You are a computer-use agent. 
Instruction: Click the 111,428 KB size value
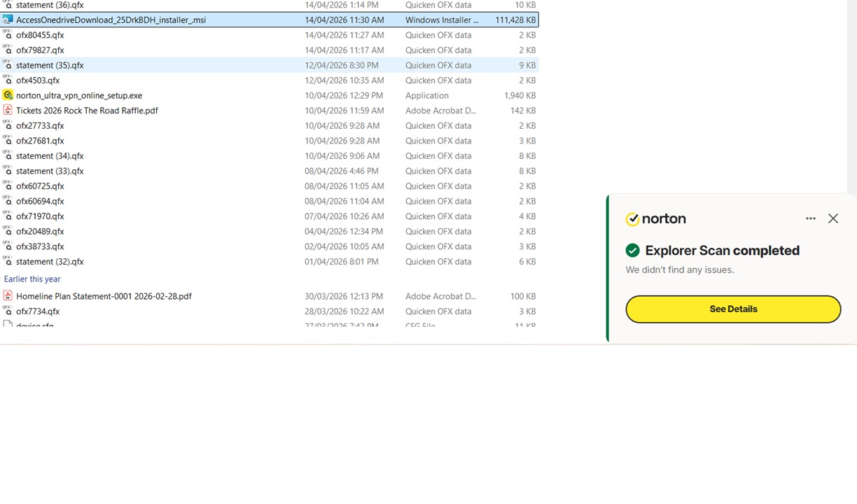(515, 20)
